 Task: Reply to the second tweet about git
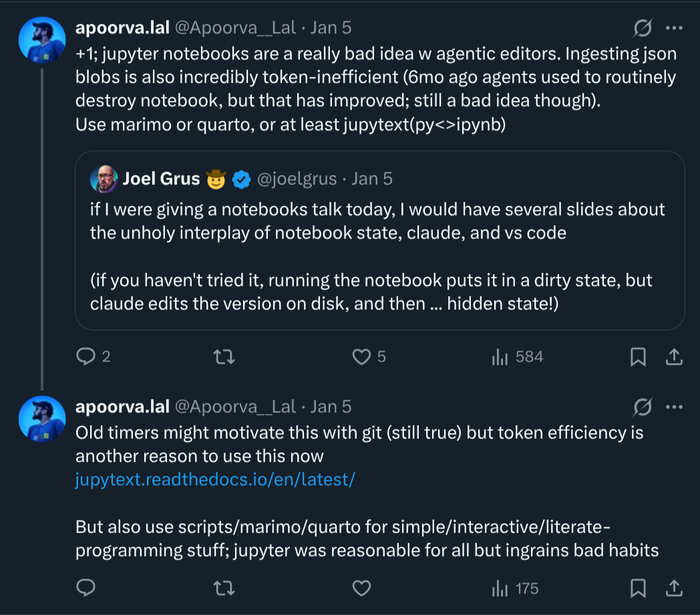coord(86,588)
